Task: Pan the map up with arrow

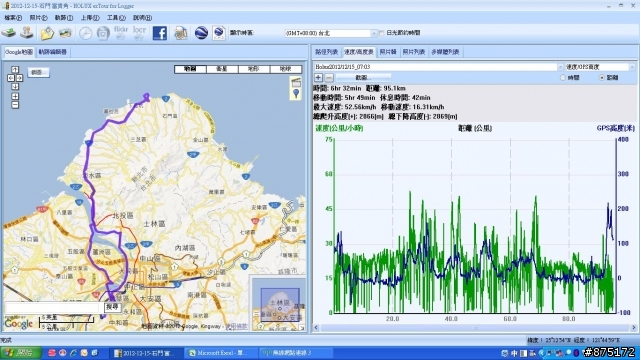Action: (x=15, y=69)
